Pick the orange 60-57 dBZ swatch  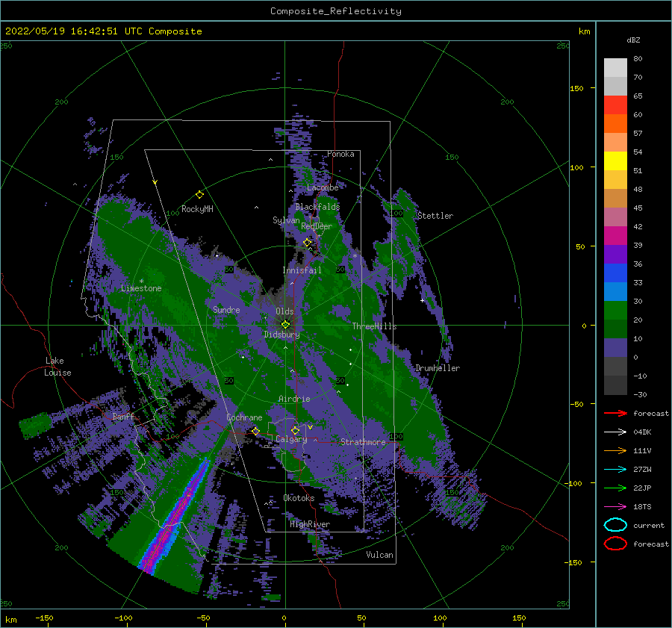pos(615,124)
